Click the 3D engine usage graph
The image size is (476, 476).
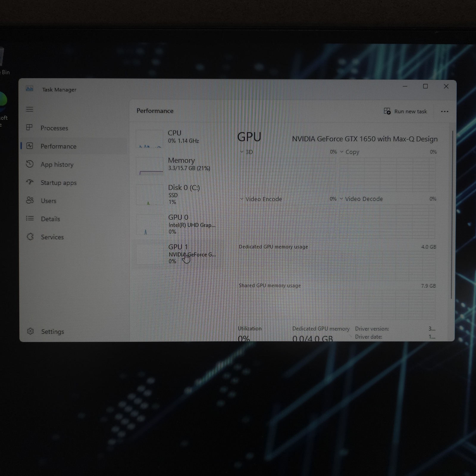coord(287,175)
